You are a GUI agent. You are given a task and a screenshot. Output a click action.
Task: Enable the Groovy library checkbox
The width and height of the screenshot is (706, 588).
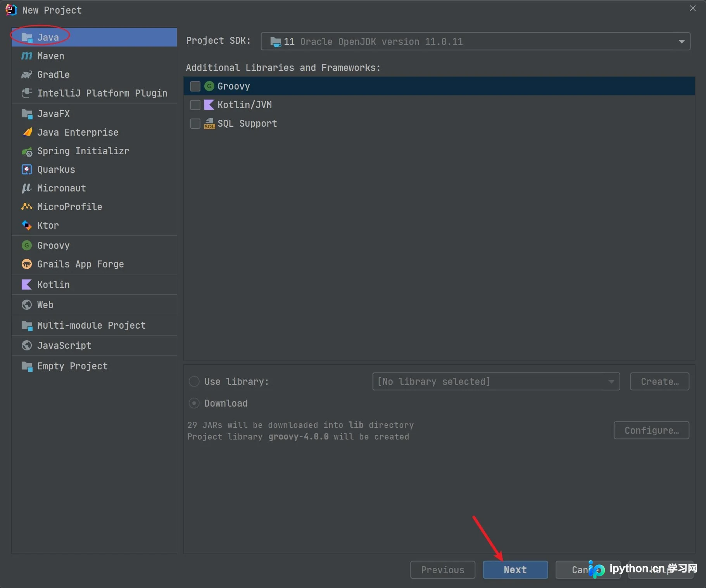[195, 86]
